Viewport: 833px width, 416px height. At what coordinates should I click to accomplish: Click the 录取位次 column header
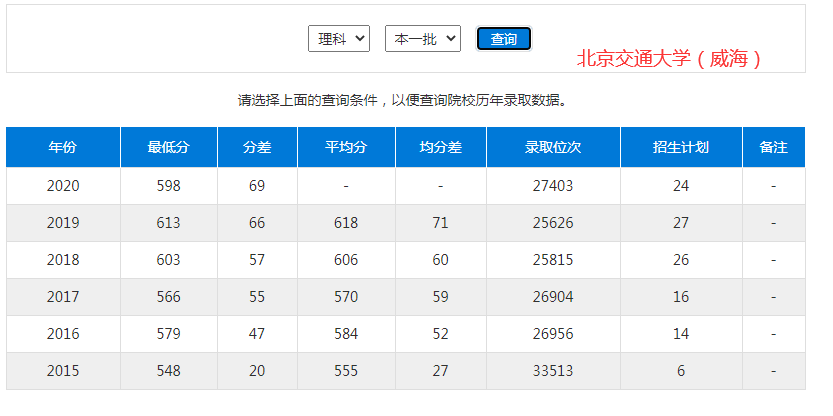(553, 147)
